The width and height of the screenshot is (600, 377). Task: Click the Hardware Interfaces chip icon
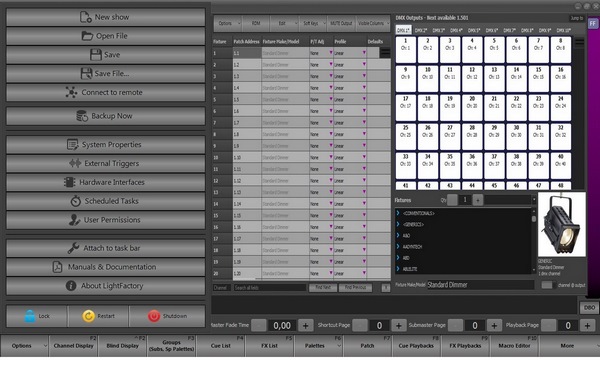point(69,182)
